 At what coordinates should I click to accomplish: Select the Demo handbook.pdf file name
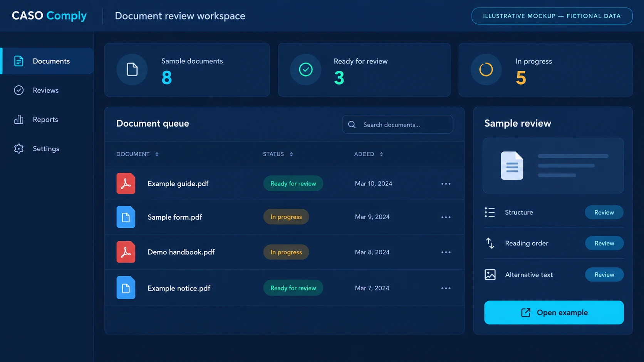tap(181, 252)
